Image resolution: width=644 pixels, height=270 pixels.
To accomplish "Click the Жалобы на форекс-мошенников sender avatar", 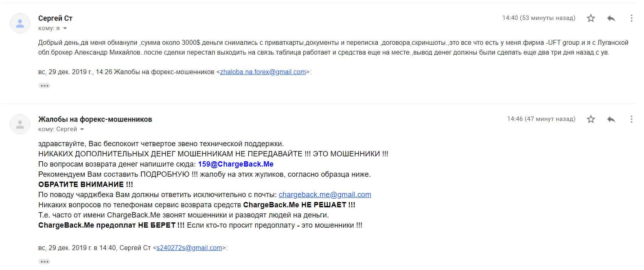I will (20, 124).
